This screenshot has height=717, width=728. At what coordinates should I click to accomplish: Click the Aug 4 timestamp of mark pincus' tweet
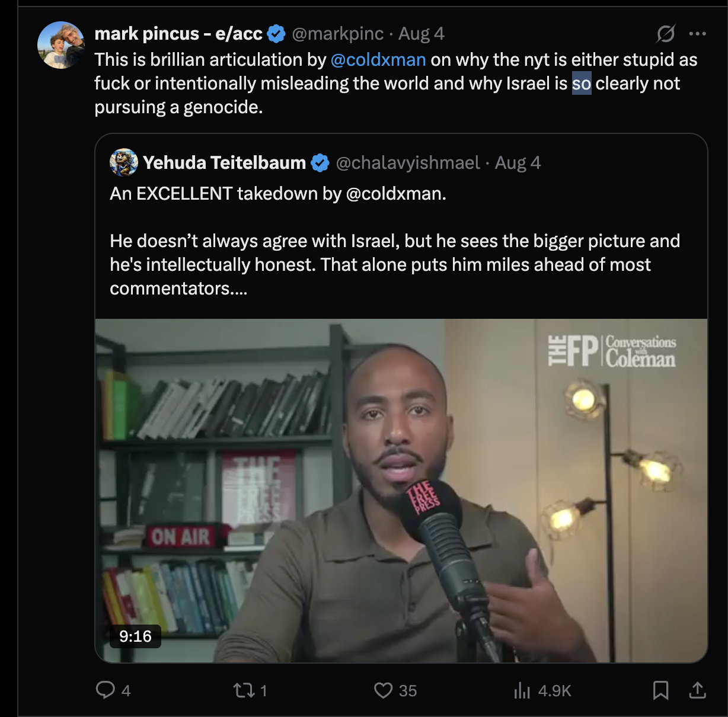(422, 34)
